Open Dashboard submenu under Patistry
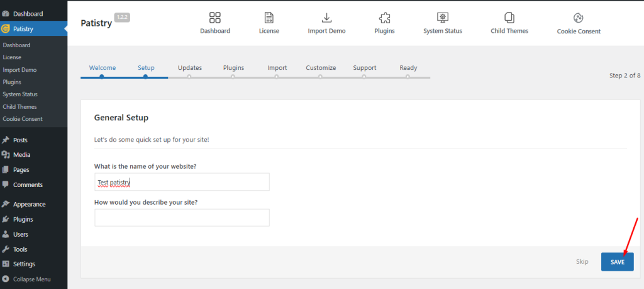This screenshot has height=289, width=644. pyautogui.click(x=16, y=45)
